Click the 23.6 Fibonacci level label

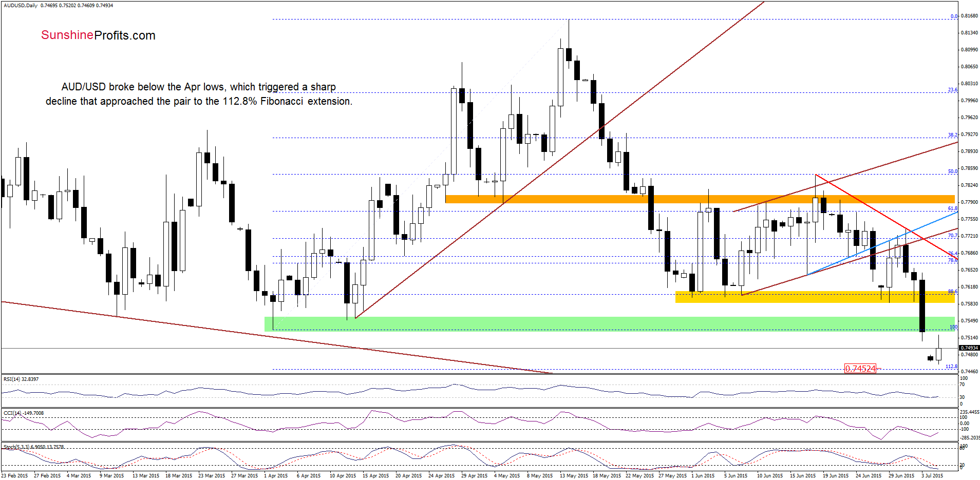click(953, 90)
